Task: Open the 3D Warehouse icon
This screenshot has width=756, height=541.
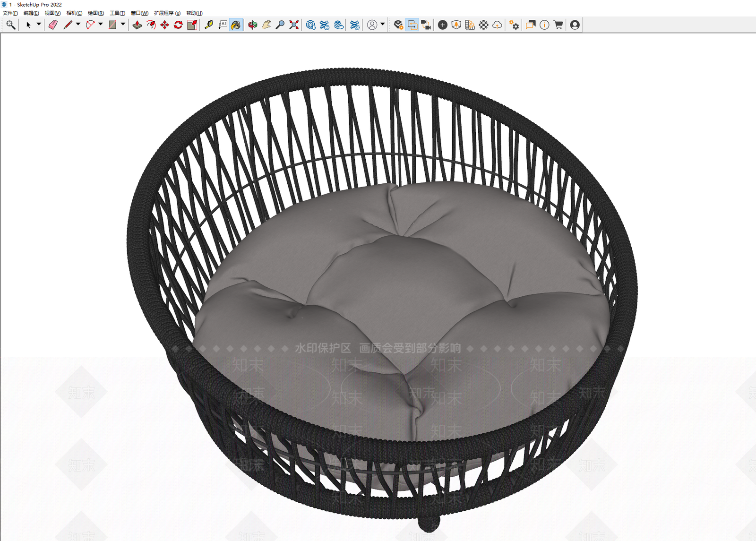Action: tap(310, 25)
